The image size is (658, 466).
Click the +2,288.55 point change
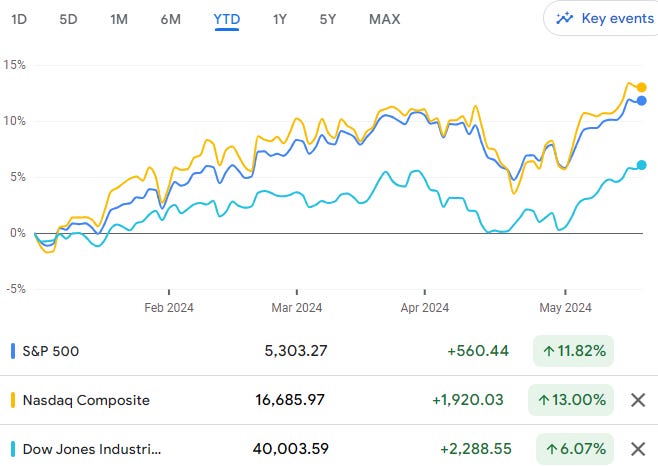[x=475, y=449]
